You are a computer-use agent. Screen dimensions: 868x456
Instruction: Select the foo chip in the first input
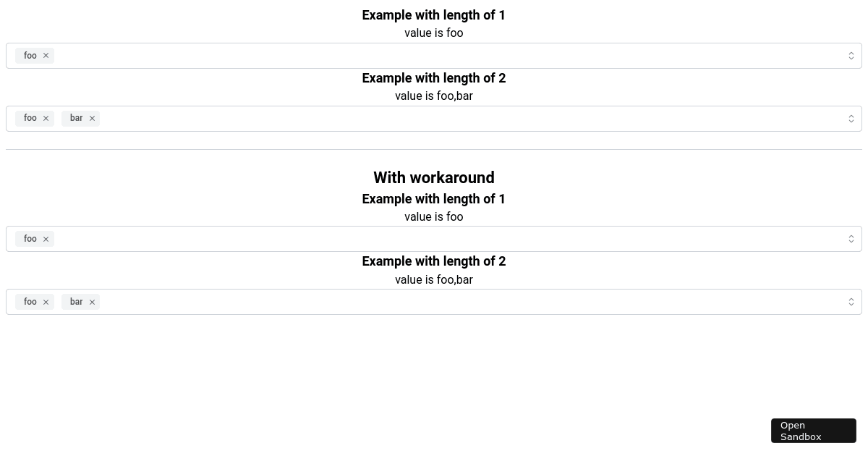click(30, 56)
